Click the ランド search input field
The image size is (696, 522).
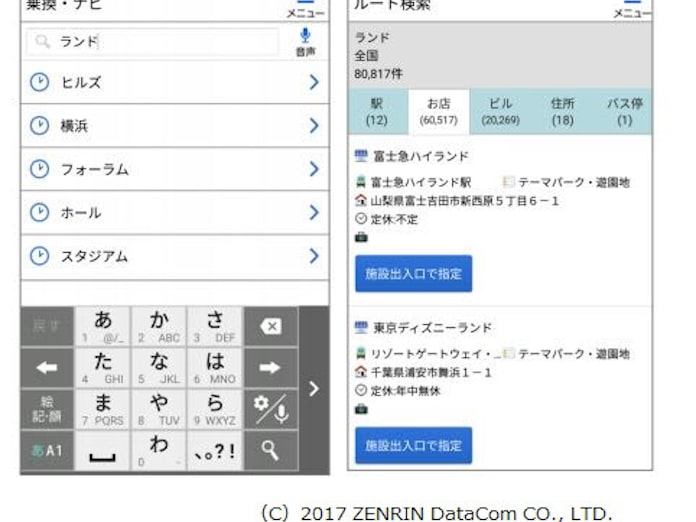tap(152, 42)
